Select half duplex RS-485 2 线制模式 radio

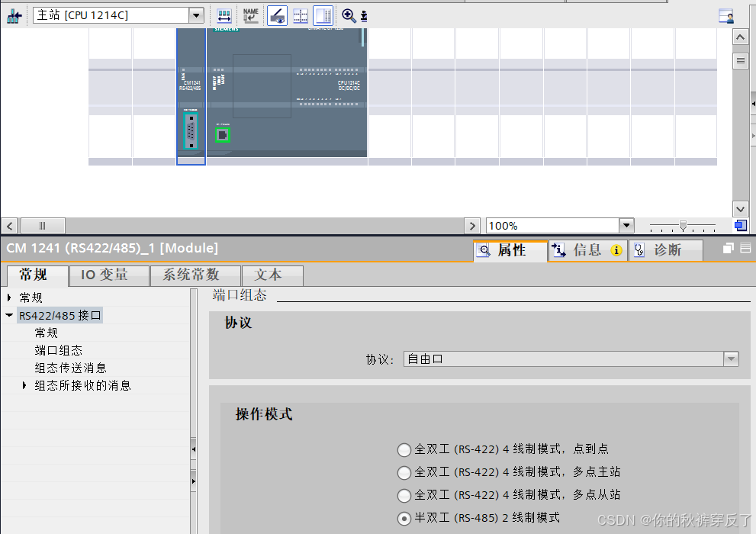[x=404, y=519]
